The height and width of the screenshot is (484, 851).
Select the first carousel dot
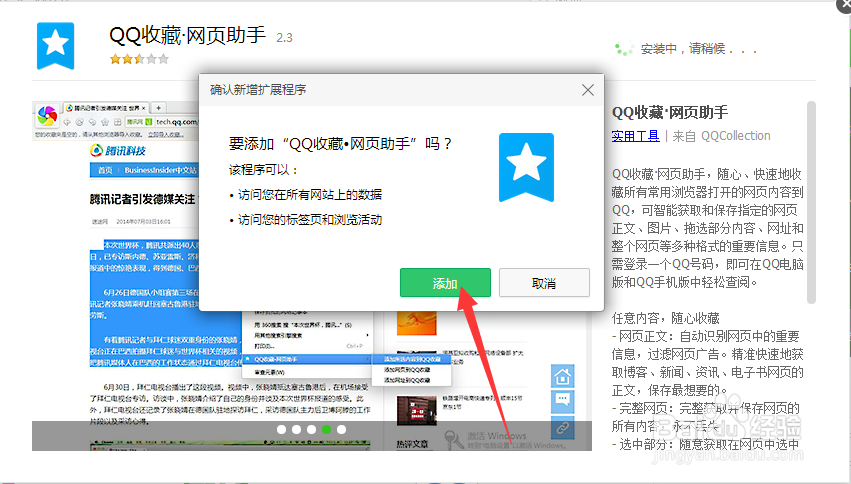click(x=281, y=429)
